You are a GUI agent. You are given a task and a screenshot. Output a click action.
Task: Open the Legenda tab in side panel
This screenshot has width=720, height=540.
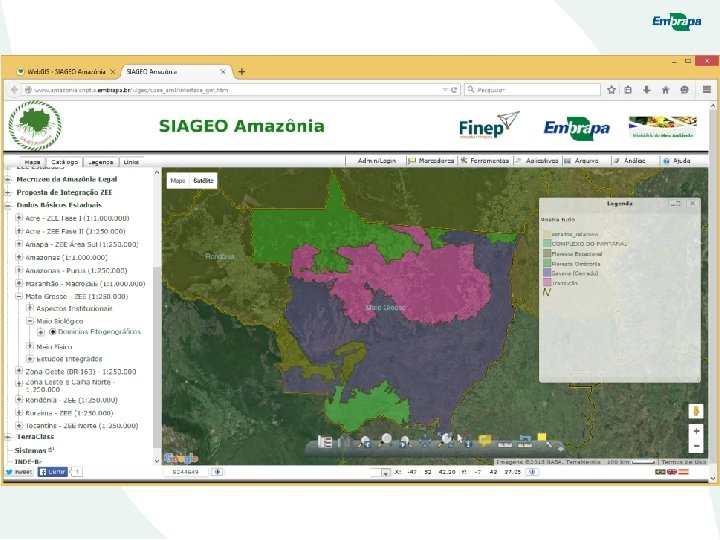(100, 162)
